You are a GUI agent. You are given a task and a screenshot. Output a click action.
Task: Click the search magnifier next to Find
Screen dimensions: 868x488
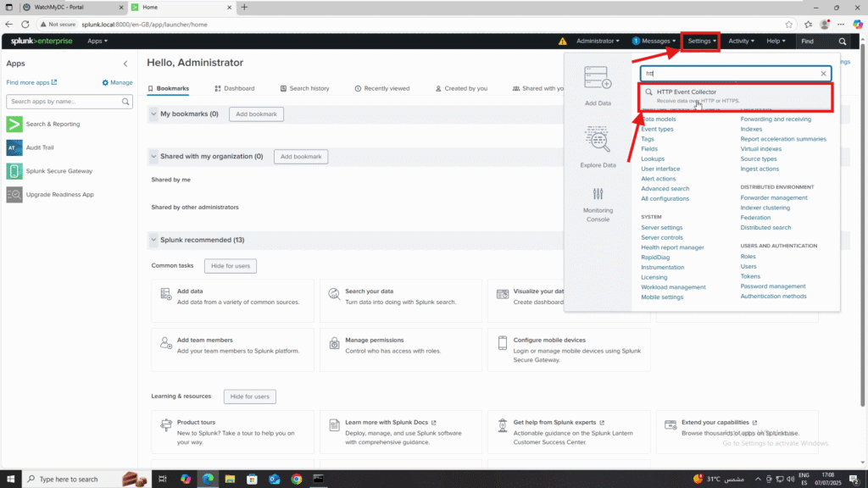point(843,42)
